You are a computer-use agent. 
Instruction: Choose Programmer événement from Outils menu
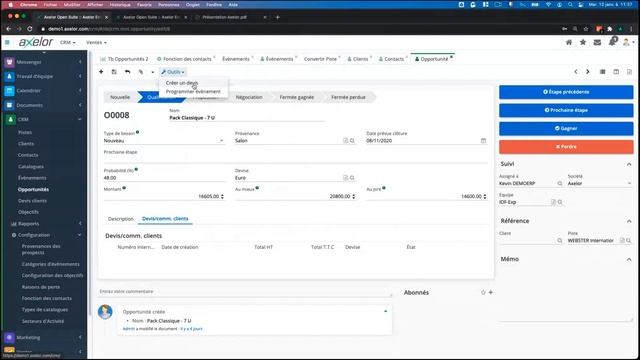tap(193, 91)
